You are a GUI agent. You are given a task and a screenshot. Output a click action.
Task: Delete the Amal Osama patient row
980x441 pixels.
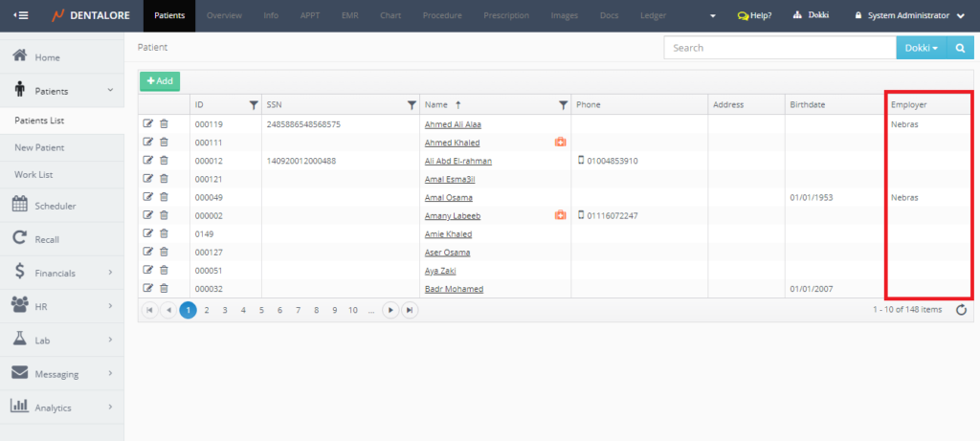click(x=164, y=197)
